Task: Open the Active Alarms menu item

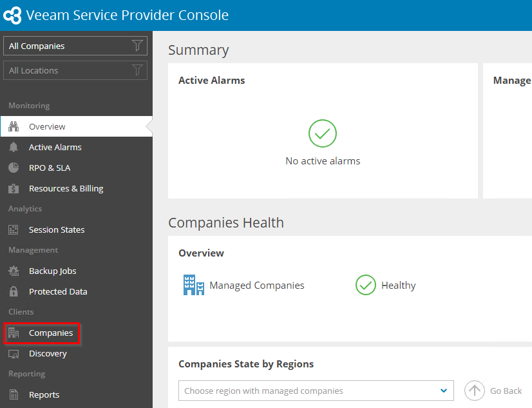Action: (x=55, y=148)
